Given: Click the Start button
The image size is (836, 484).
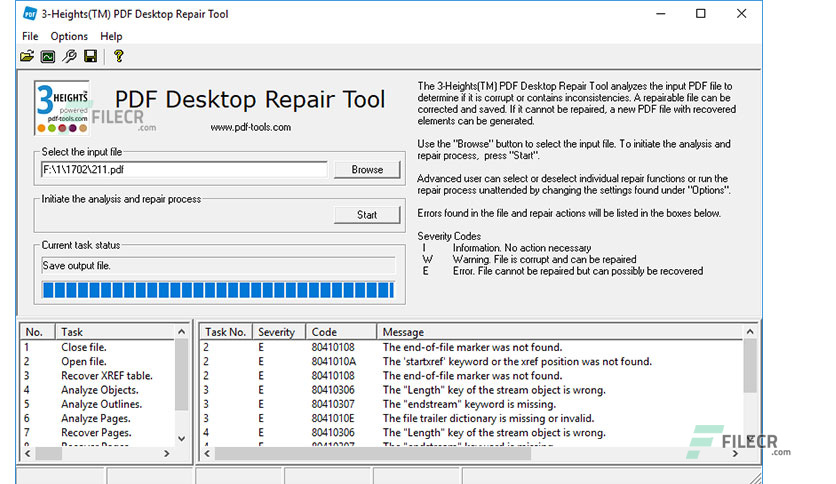Looking at the screenshot, I should pyautogui.click(x=367, y=215).
